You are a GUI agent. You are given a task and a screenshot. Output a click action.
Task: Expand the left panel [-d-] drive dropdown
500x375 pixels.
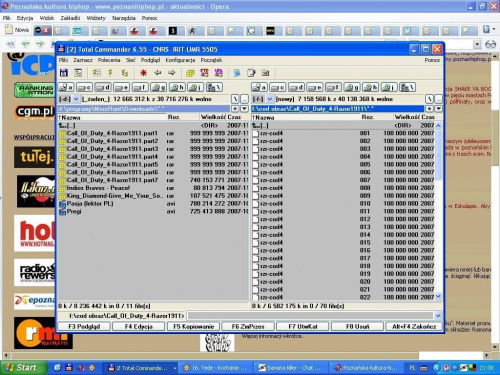(x=76, y=99)
